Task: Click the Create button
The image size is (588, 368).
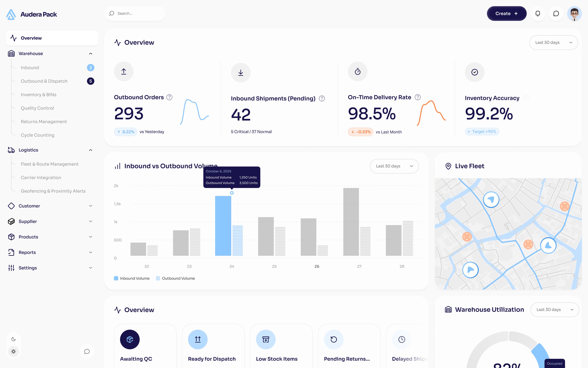Action: [x=507, y=14]
